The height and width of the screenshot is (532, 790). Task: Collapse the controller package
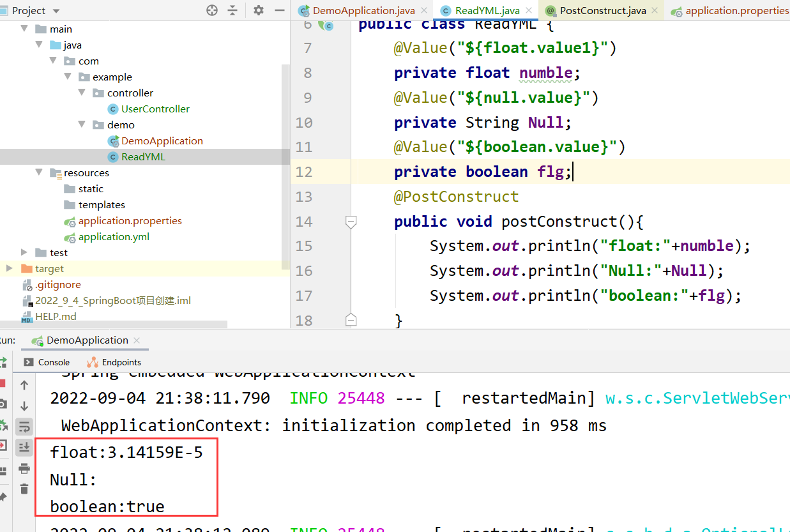point(82,93)
